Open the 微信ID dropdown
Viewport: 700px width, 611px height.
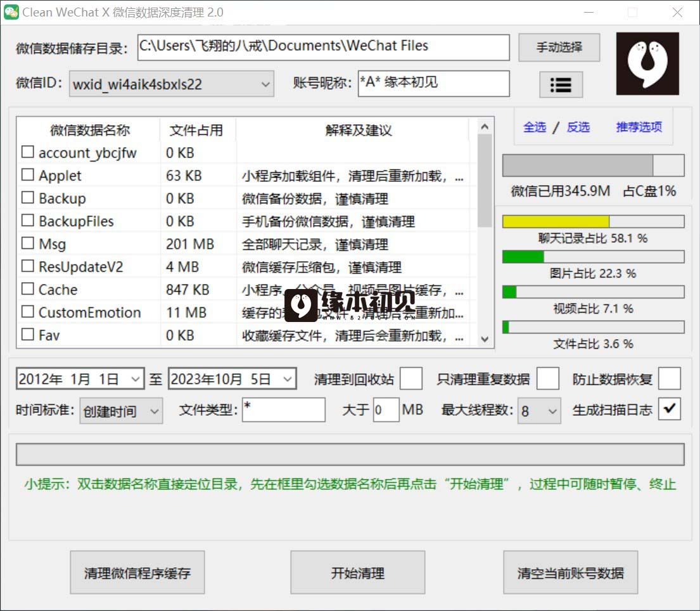(x=172, y=84)
